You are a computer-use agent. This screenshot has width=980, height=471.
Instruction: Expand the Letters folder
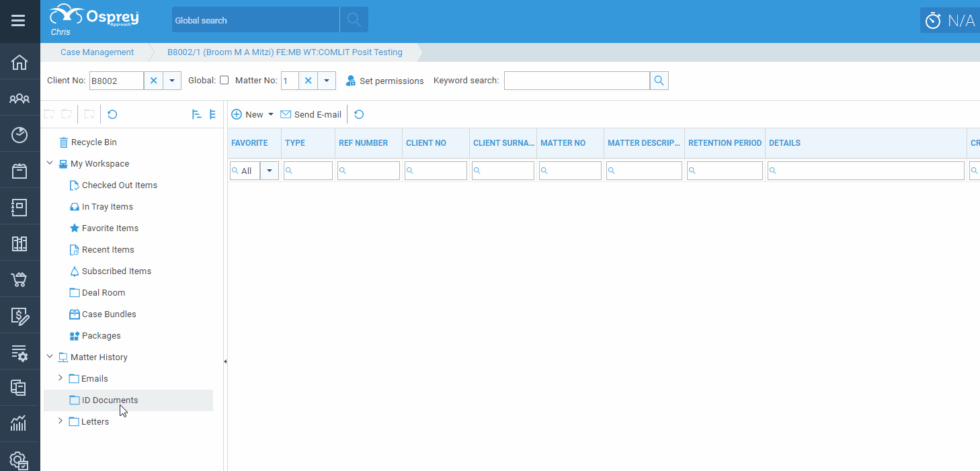[x=60, y=421]
